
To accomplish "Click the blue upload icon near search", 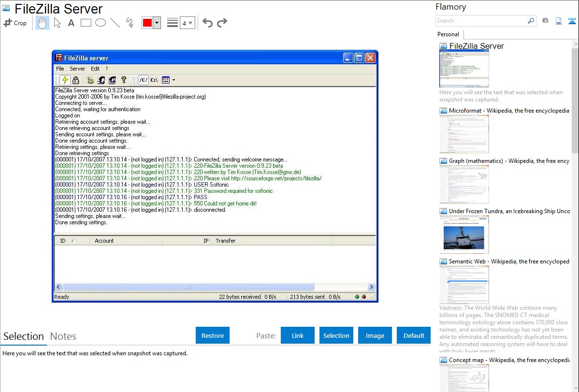I will [572, 21].
